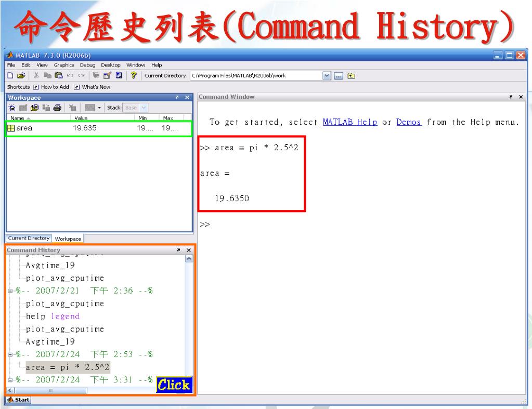
Task: Click the Redo arrow in toolbar
Action: click(x=82, y=75)
